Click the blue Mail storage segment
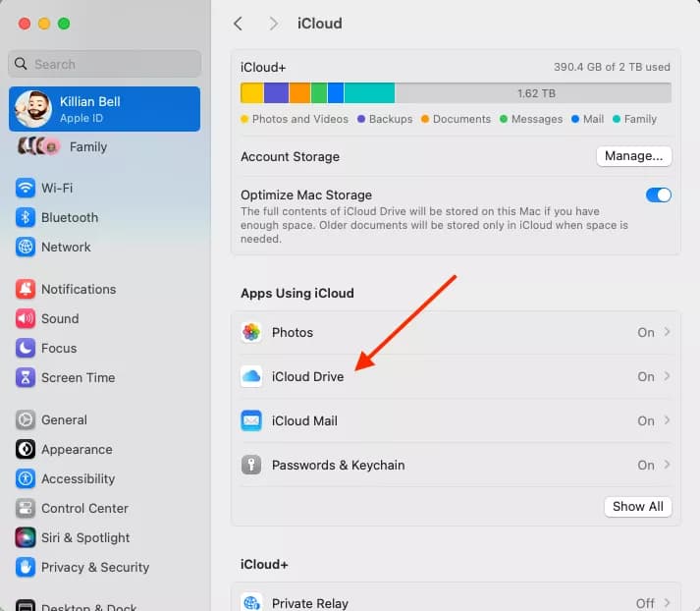The image size is (700, 611). point(336,93)
